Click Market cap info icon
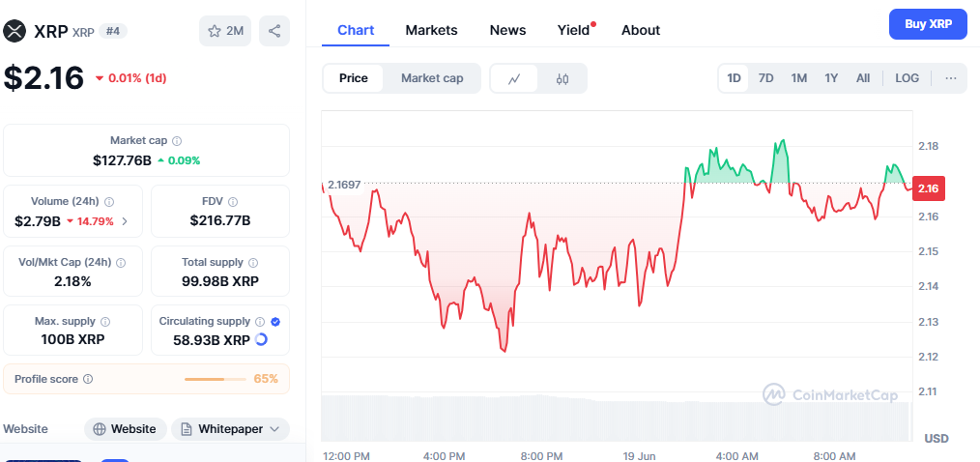980x462 pixels. coord(177,141)
